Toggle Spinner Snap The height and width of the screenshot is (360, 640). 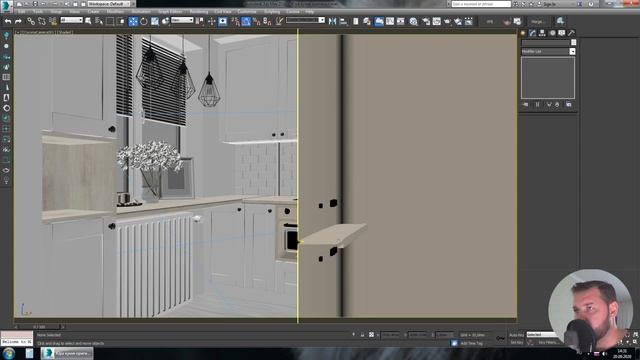pyautogui.click(x=267, y=21)
